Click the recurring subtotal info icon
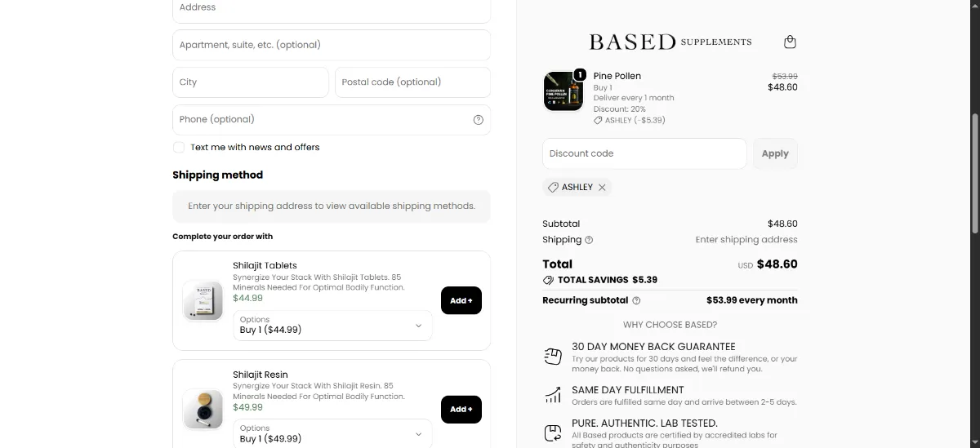This screenshot has height=448, width=980. (636, 300)
